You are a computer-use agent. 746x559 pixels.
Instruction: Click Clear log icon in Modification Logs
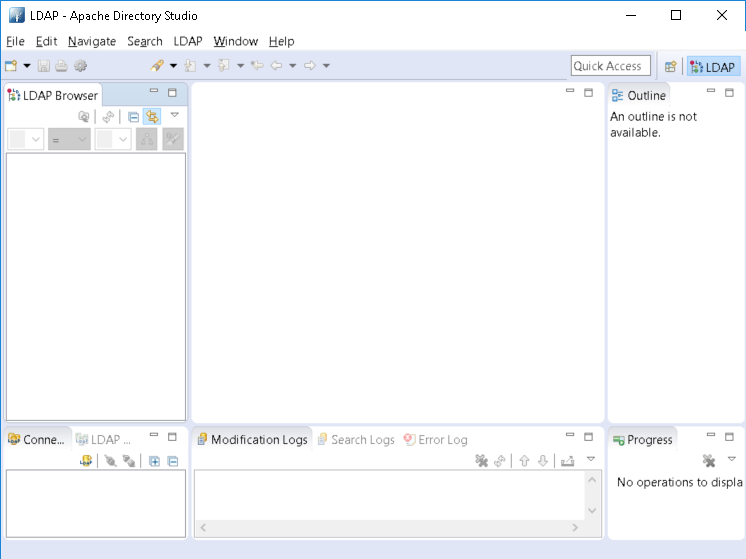(x=481, y=461)
